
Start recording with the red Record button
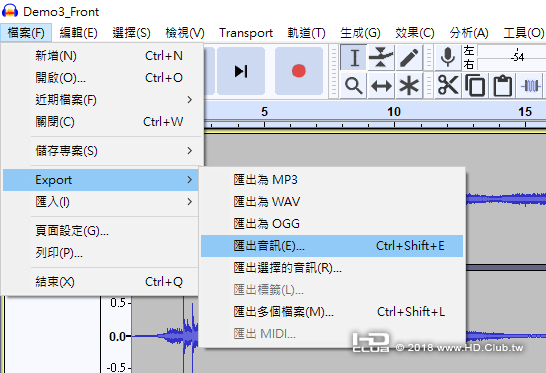tap(299, 71)
